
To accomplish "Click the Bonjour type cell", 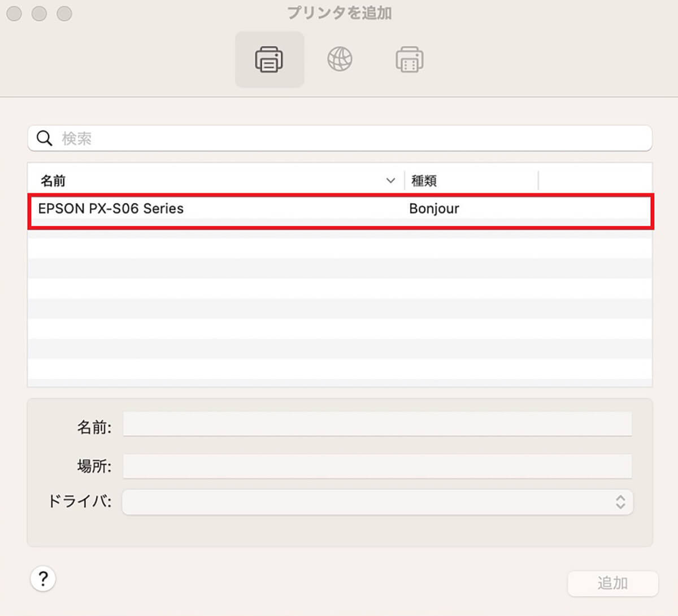I will pos(434,209).
